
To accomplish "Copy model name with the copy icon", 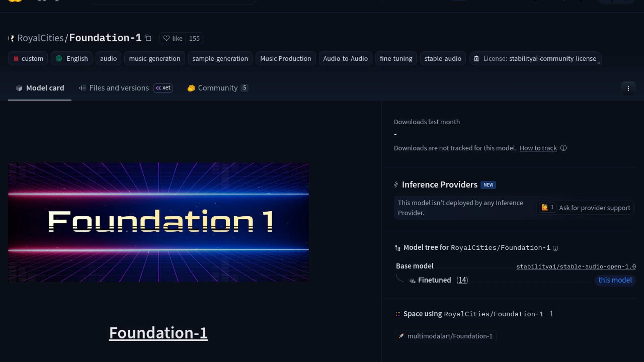I will 148,38.
